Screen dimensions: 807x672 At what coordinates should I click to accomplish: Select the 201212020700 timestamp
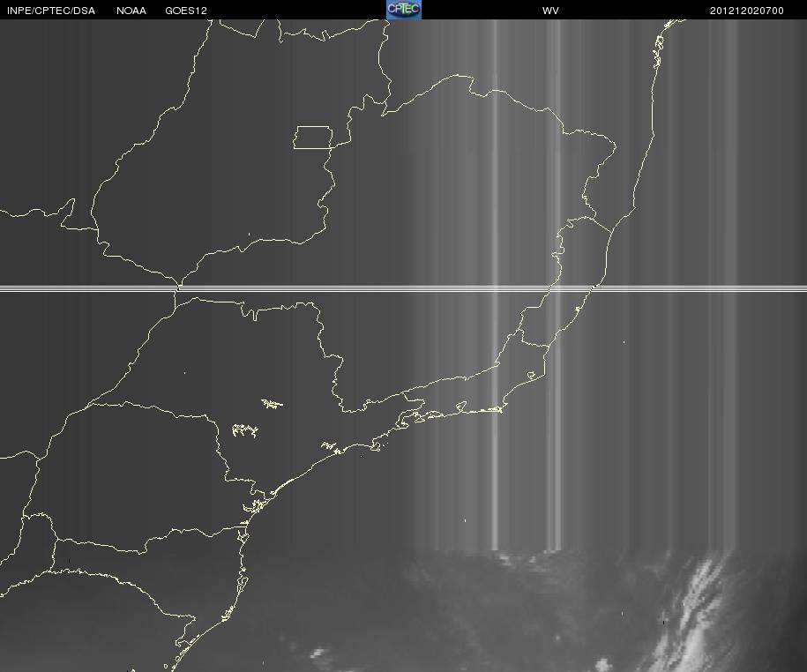pos(747,11)
